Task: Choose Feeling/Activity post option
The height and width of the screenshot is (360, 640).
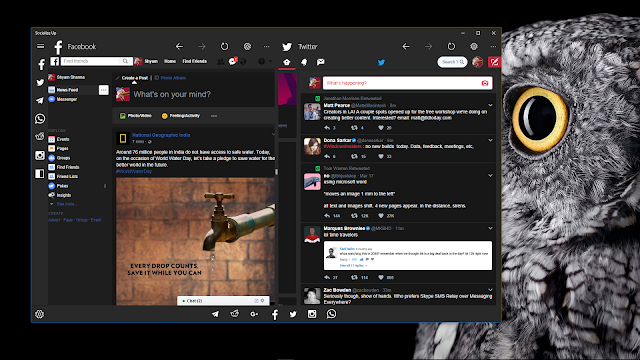Action: [x=181, y=116]
